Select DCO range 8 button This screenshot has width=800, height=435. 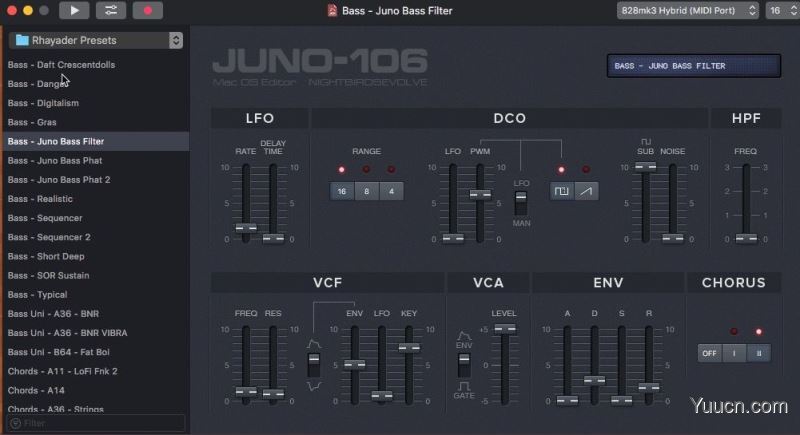point(366,191)
